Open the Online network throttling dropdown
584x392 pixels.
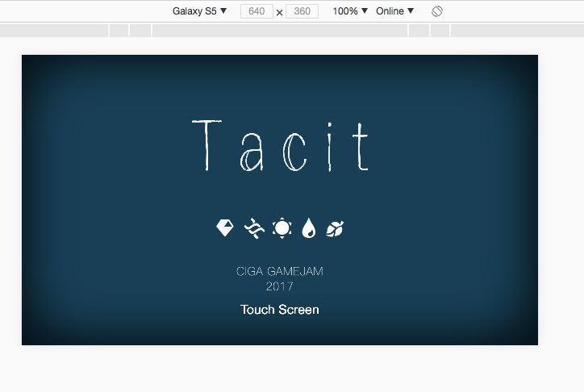click(394, 11)
